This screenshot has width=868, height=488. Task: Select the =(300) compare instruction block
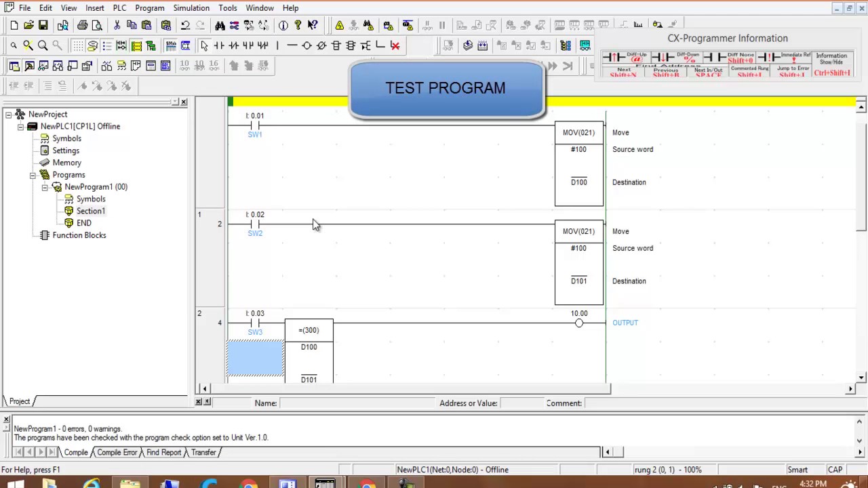[x=309, y=351]
